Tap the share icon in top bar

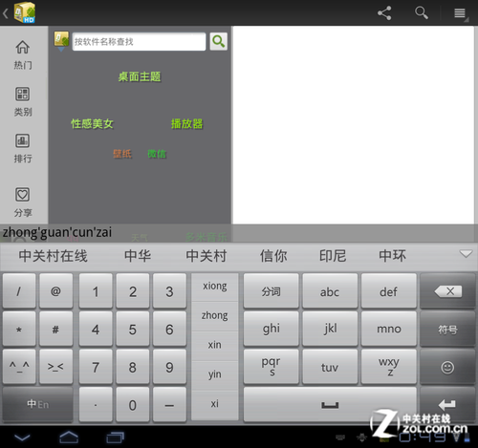384,13
